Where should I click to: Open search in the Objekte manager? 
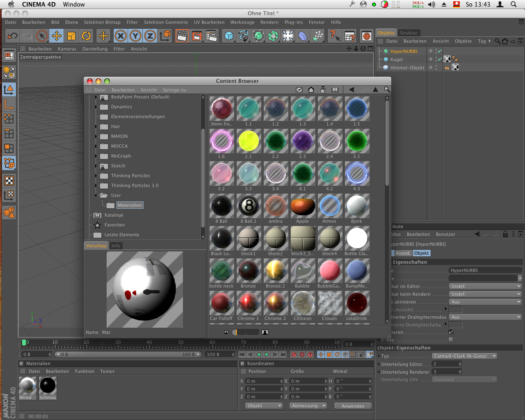click(498, 41)
